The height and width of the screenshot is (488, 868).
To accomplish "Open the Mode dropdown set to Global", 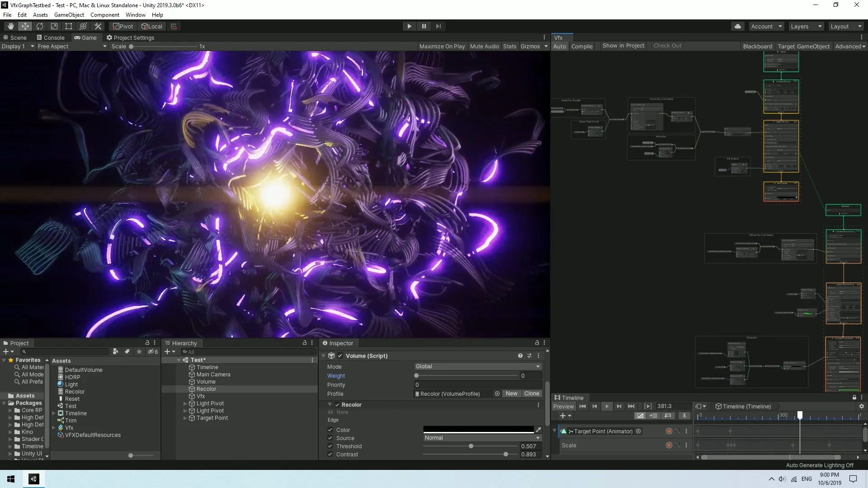I will point(477,366).
